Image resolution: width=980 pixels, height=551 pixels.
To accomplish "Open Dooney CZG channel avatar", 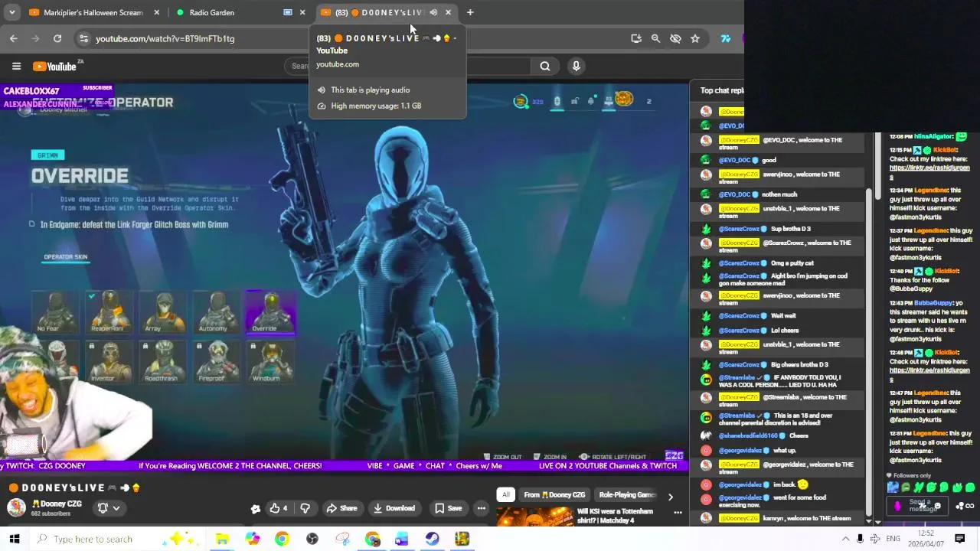I will pos(16,507).
